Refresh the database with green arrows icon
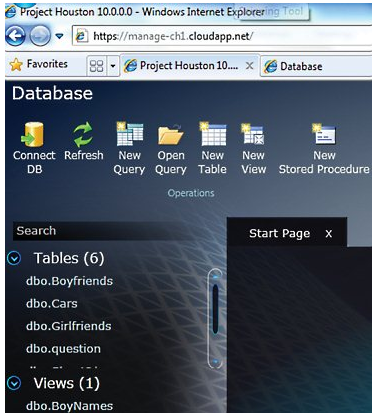Viewport: 374px width, 415px height. coord(83,134)
